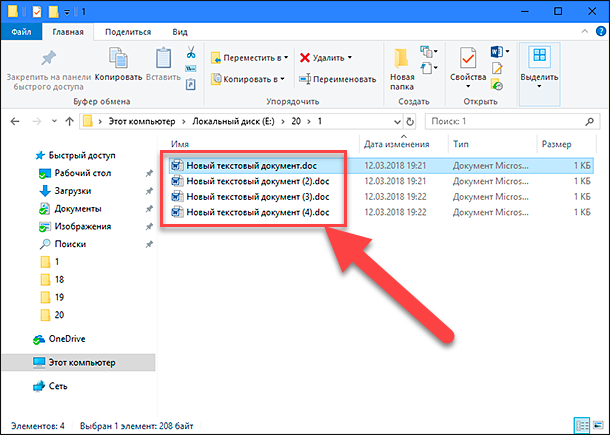This screenshot has height=435, width=610.
Task: Collapse the ribbon with the chevron
Action: tap(585, 32)
